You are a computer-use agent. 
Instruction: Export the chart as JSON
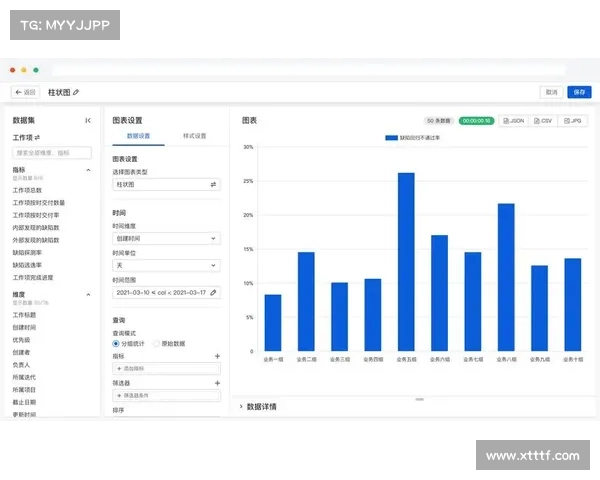coord(513,120)
